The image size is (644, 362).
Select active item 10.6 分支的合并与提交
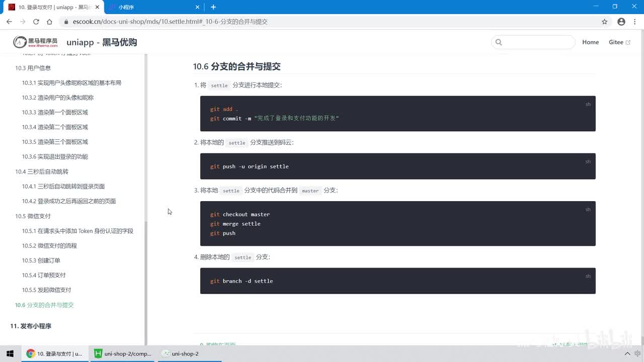(x=44, y=305)
